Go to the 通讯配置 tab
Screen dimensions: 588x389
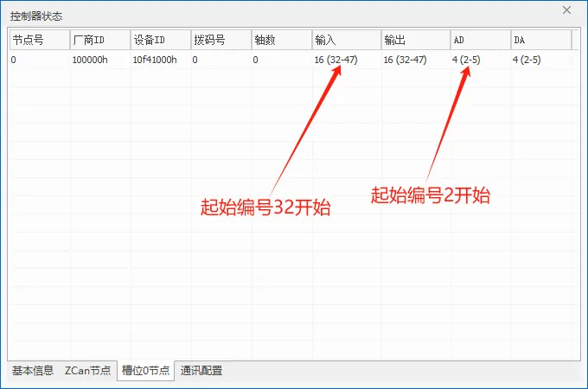pos(201,371)
